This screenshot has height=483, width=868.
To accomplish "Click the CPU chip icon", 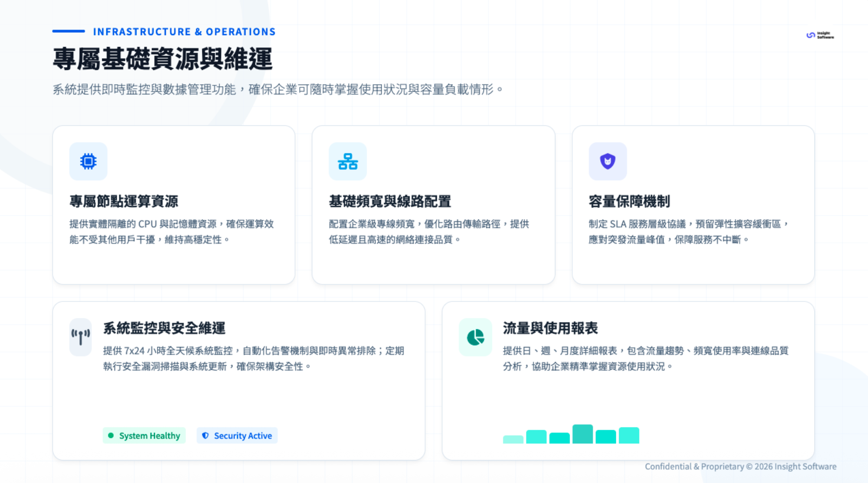I will 88,161.
